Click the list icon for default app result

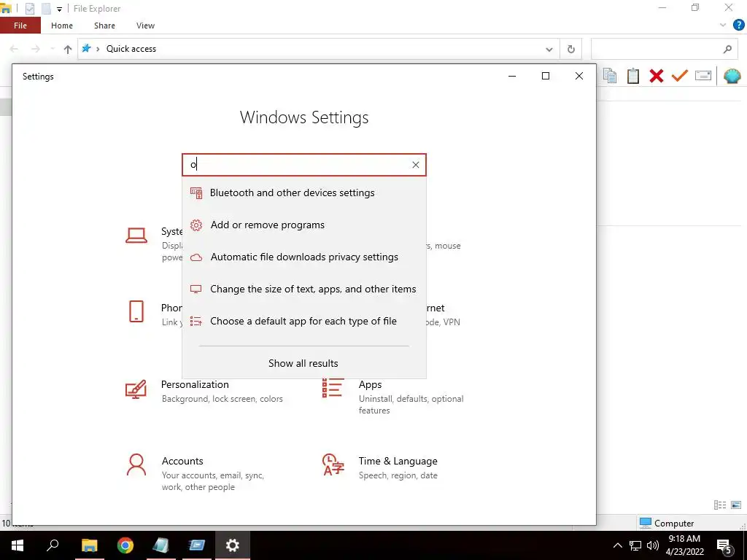[x=196, y=322]
